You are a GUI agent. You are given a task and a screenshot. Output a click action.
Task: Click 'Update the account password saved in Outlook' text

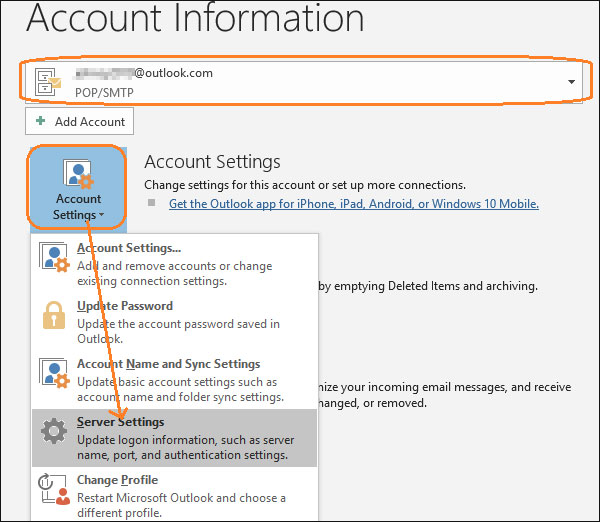point(178,331)
